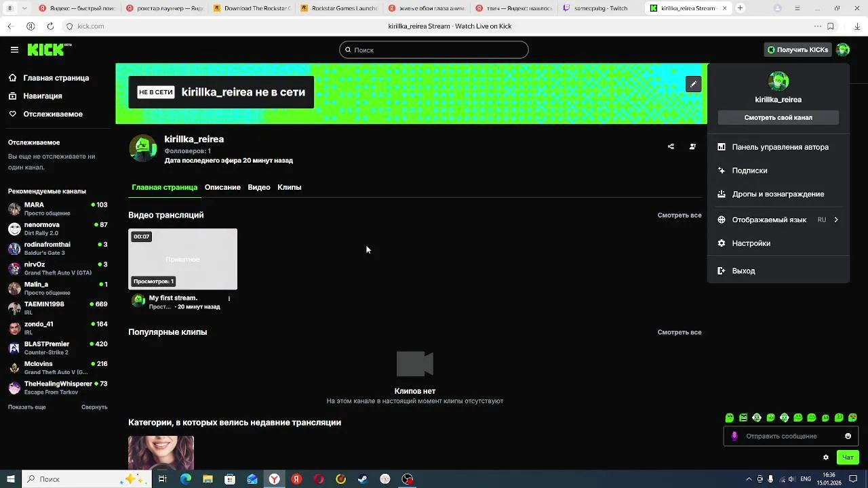Open the My first stream. title link

[173, 298]
